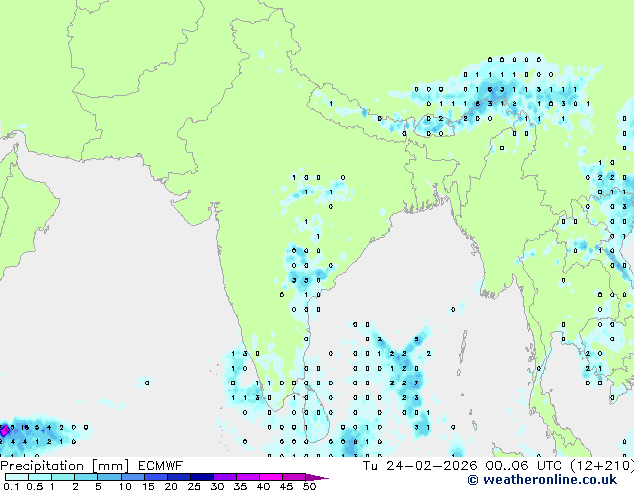This screenshot has width=634, height=490.
Task: Click the '00..06 UTC' time text
Action: point(523,466)
